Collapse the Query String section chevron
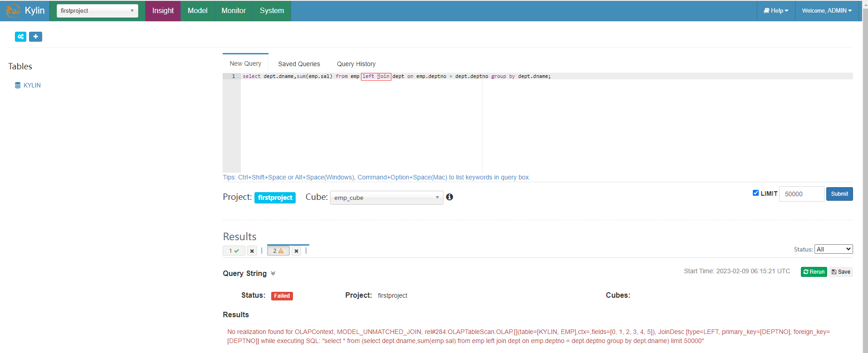 (273, 273)
